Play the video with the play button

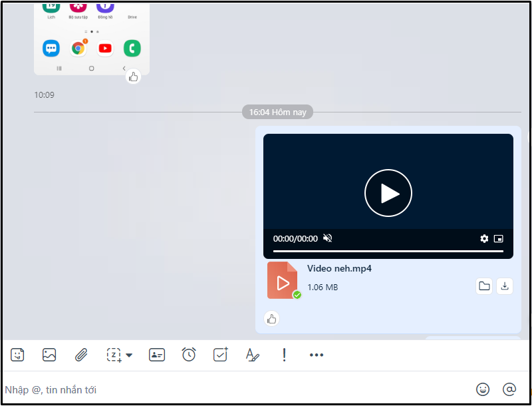[x=388, y=193]
